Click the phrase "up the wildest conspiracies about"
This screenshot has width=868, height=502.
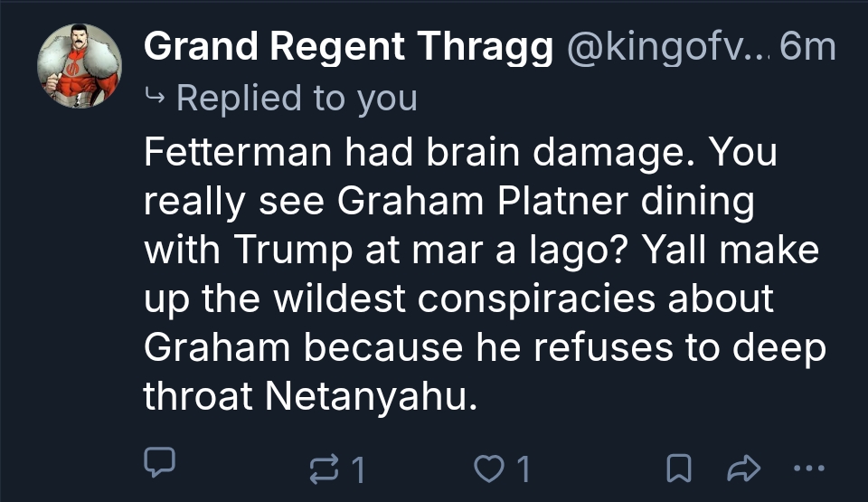[458, 298]
